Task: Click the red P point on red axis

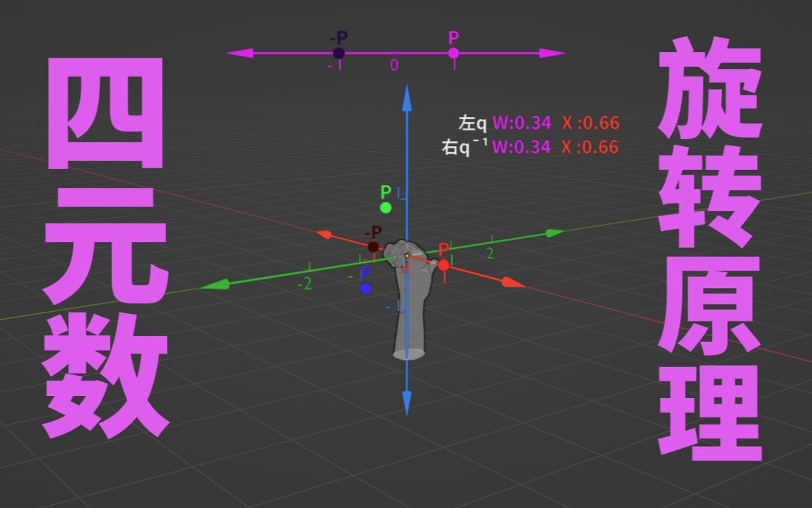Action: pyautogui.click(x=444, y=265)
